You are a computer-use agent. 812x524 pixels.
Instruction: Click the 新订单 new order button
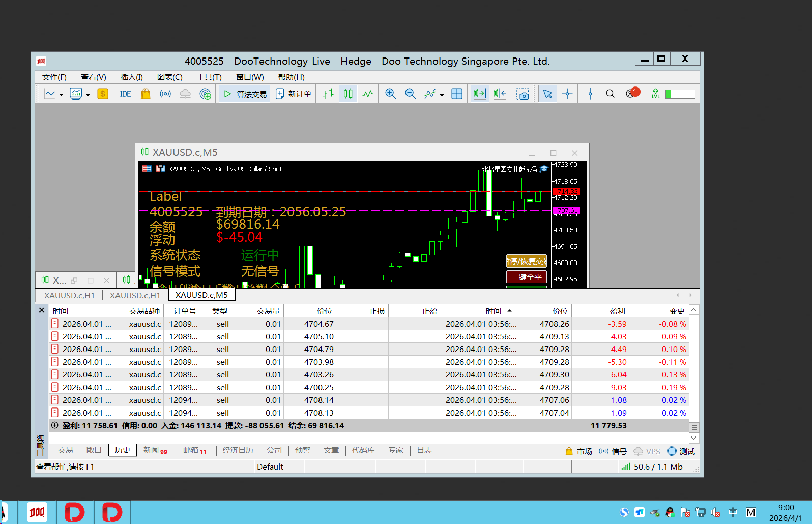294,94
